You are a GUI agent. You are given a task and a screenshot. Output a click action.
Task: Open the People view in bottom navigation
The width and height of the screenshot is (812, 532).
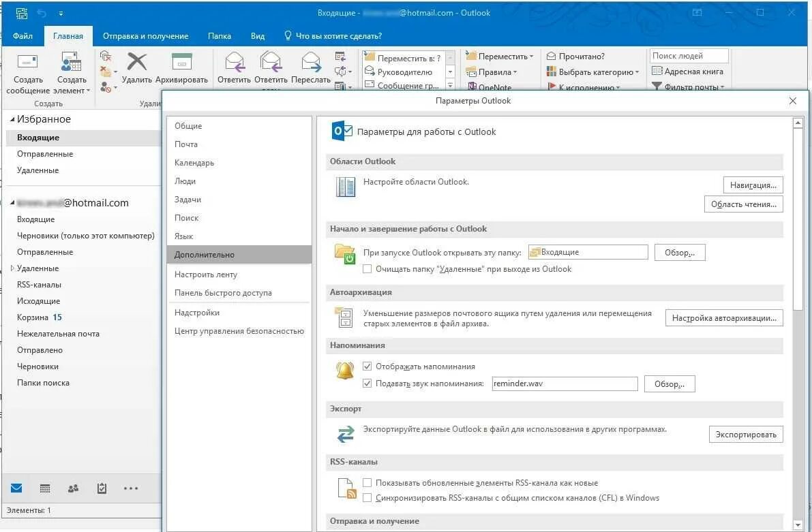coord(73,488)
